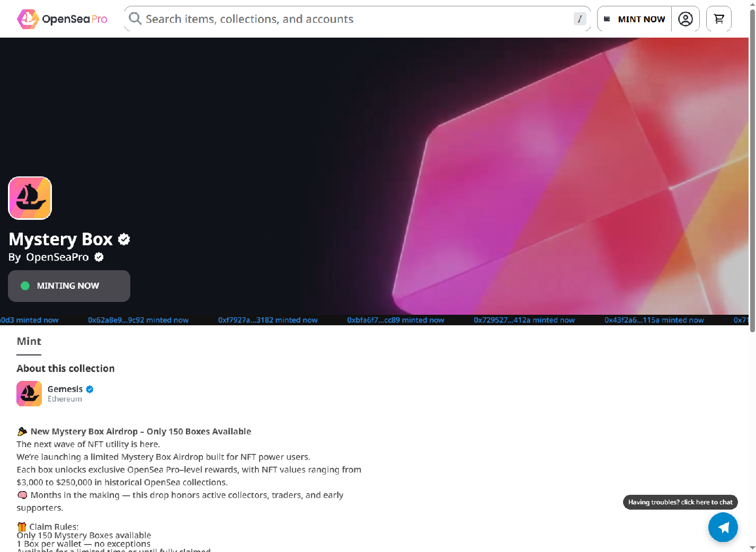Click the search magnifier icon
This screenshot has height=552, width=756.
135,19
